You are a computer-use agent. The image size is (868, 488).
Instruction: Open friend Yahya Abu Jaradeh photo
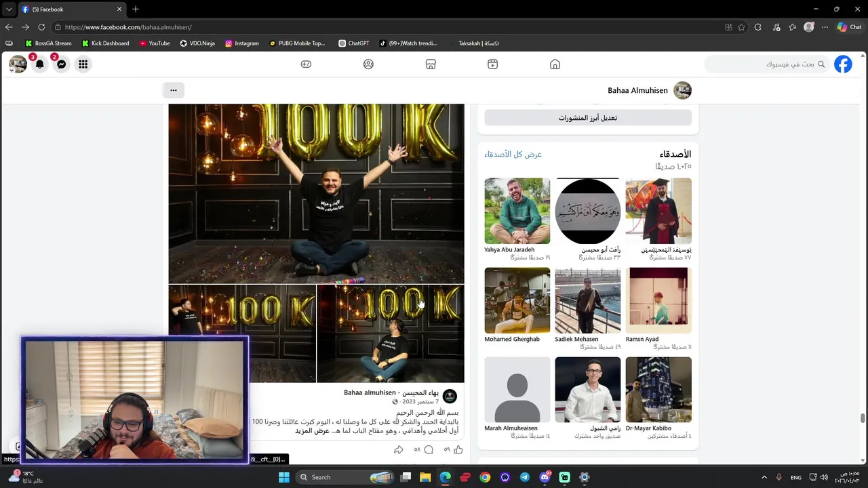517,211
